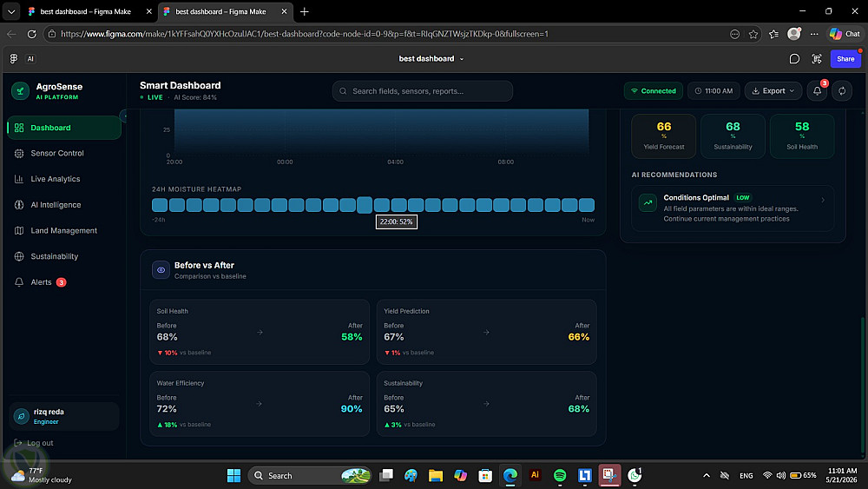
Task: Click the AgroSense leaf logo icon
Action: tap(21, 91)
